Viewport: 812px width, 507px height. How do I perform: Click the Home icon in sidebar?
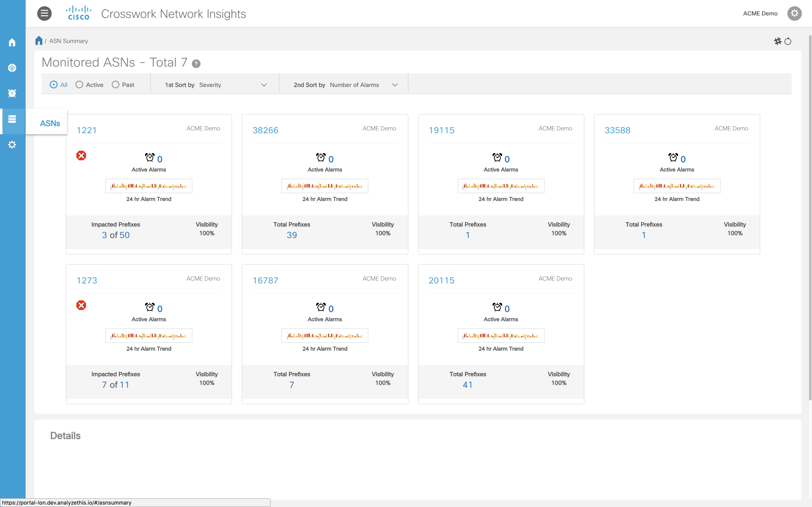pos(12,42)
